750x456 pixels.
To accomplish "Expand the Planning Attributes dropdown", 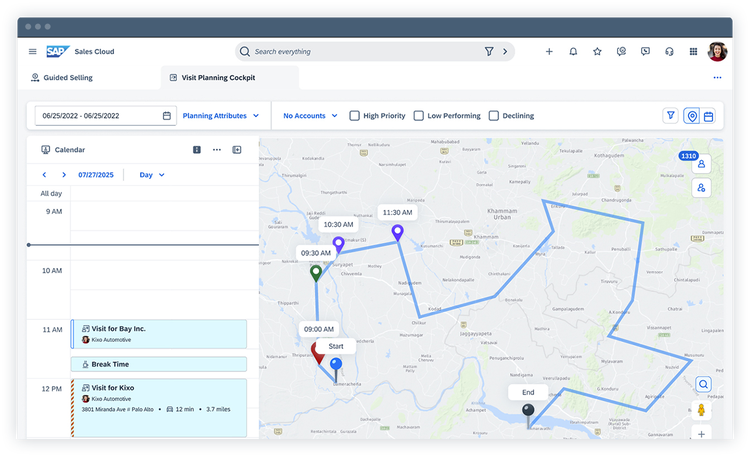I will pos(221,116).
